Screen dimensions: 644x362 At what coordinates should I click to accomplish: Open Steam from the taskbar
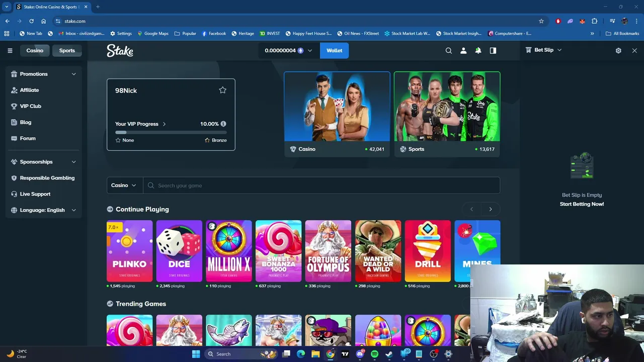(389, 354)
